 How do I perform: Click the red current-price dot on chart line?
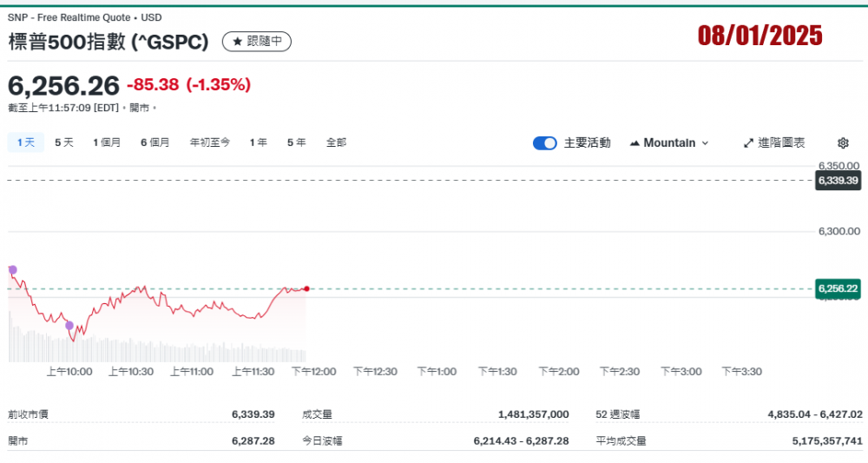pyautogui.click(x=306, y=288)
